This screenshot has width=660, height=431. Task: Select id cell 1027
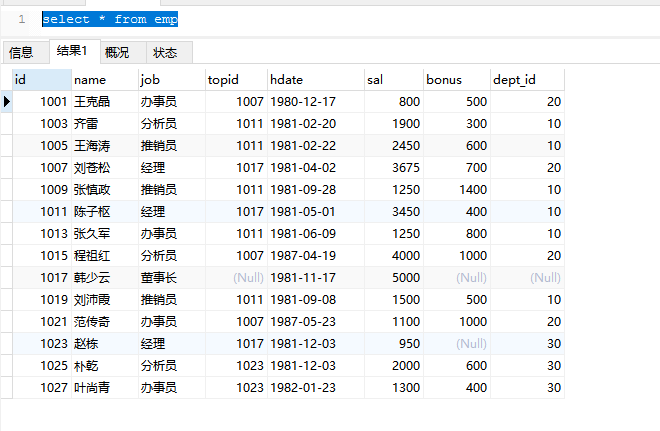42,387
